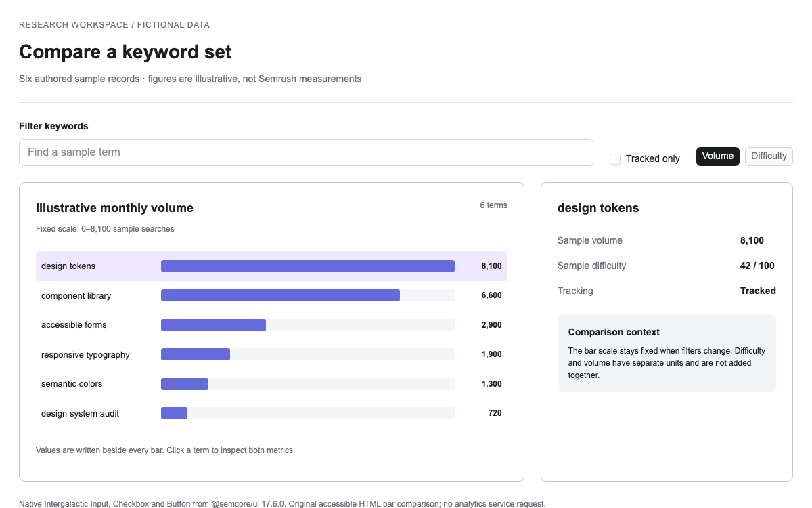Switch to the Difficulty metric
The width and height of the screenshot is (812, 508).
[769, 156]
